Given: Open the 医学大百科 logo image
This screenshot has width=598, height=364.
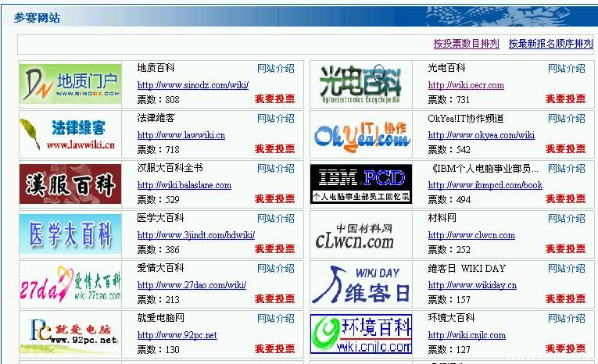Looking at the screenshot, I should 70,234.
